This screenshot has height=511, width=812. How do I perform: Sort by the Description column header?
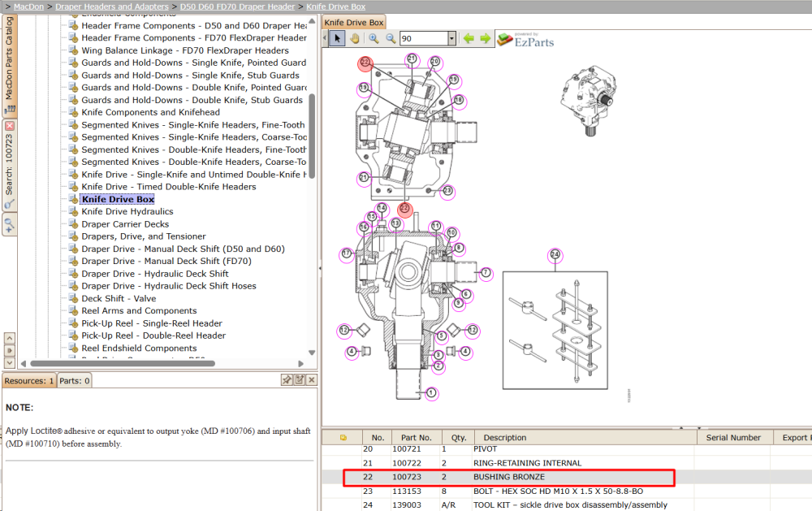pyautogui.click(x=585, y=437)
